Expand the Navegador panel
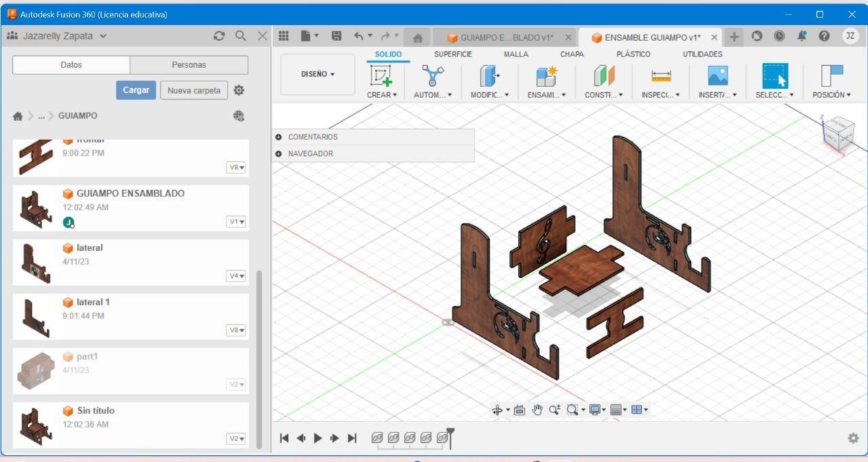 [278, 154]
